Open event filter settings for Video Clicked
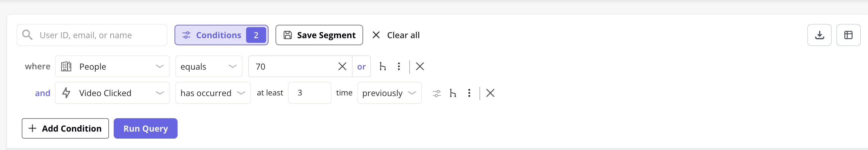The height and width of the screenshot is (150, 868). point(436,93)
